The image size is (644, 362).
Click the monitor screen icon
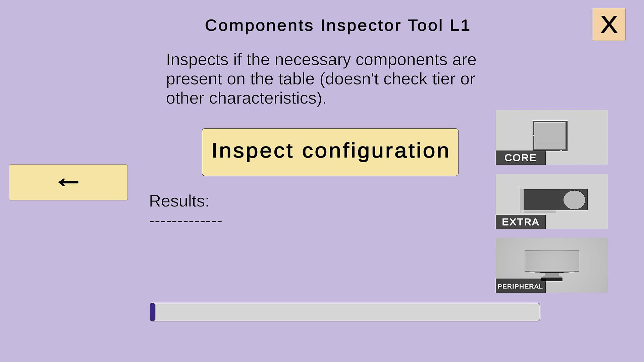tap(551, 261)
